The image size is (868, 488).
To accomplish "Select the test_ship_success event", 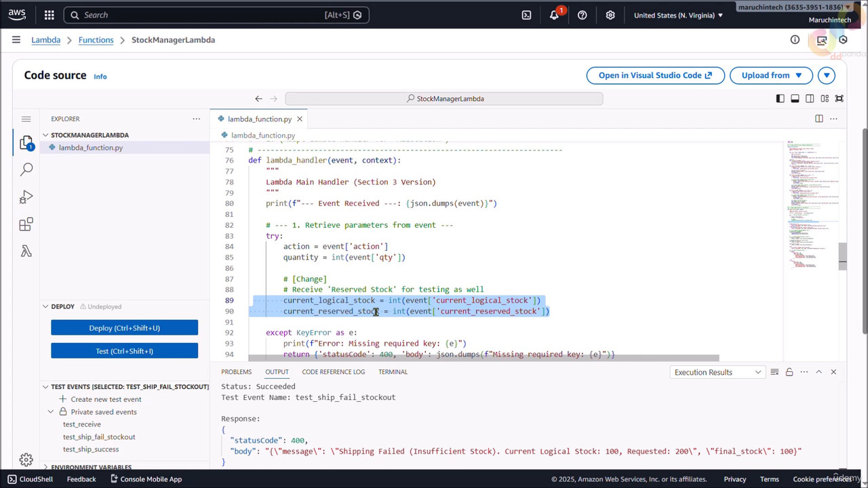I will [x=91, y=449].
